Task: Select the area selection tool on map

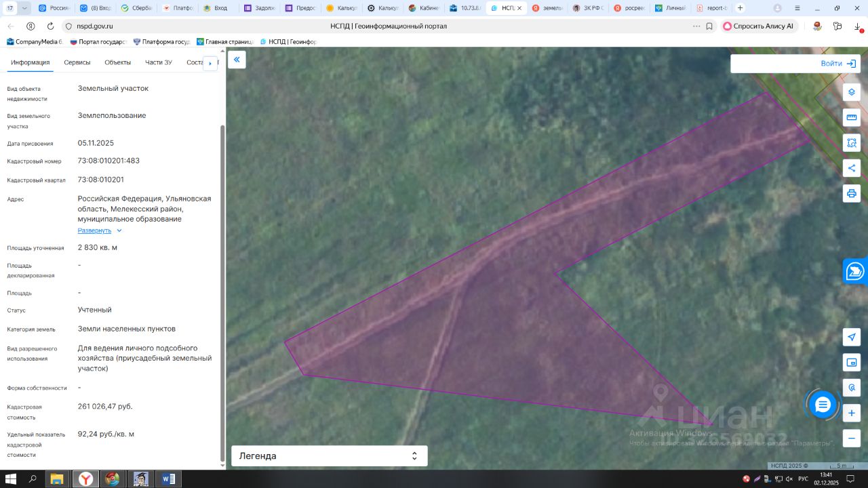Action: click(852, 142)
